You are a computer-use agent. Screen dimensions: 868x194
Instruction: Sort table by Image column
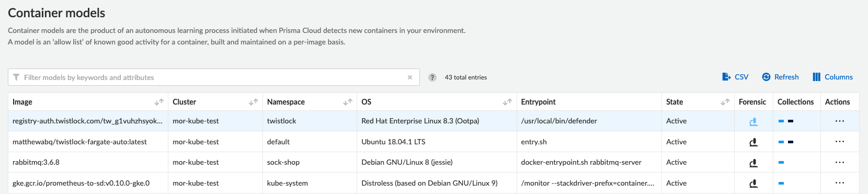159,102
